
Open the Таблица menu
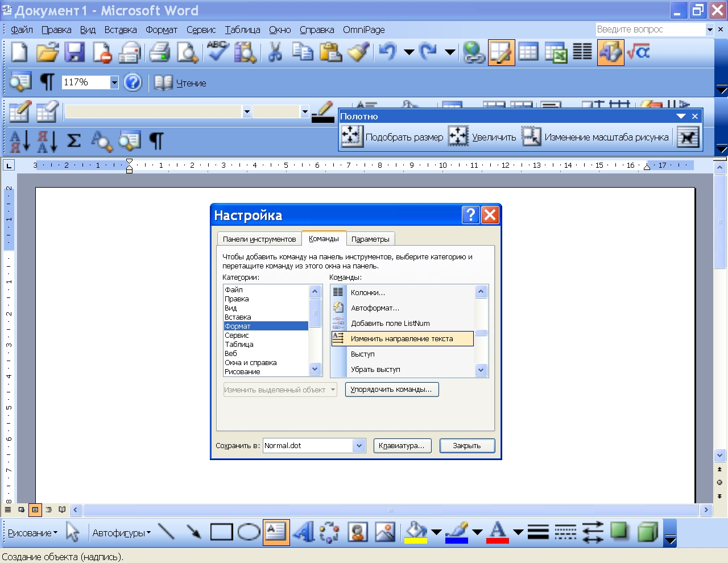242,30
